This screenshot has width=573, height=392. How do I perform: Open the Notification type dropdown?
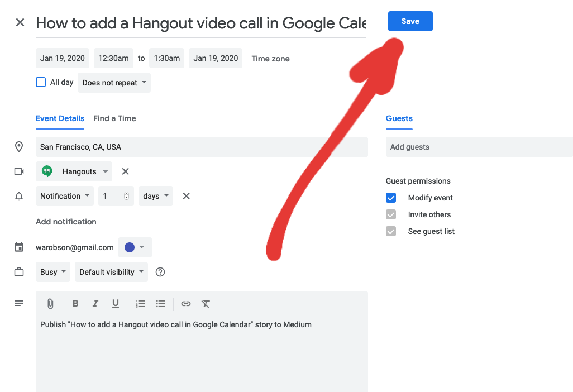pyautogui.click(x=65, y=196)
